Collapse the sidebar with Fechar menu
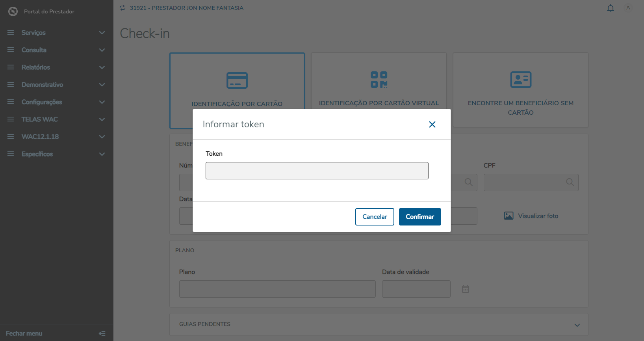The image size is (644, 341). (102, 334)
